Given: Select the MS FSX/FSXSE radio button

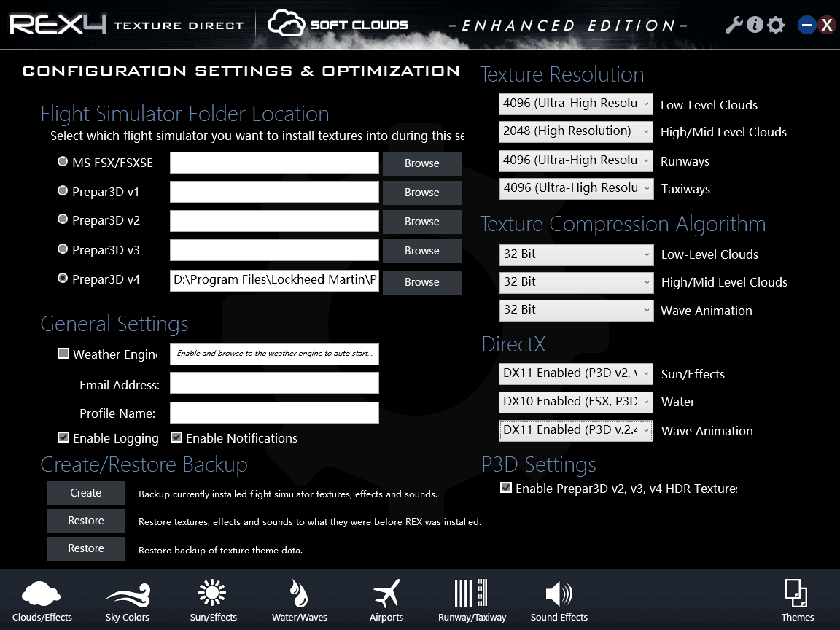Looking at the screenshot, I should point(63,161).
